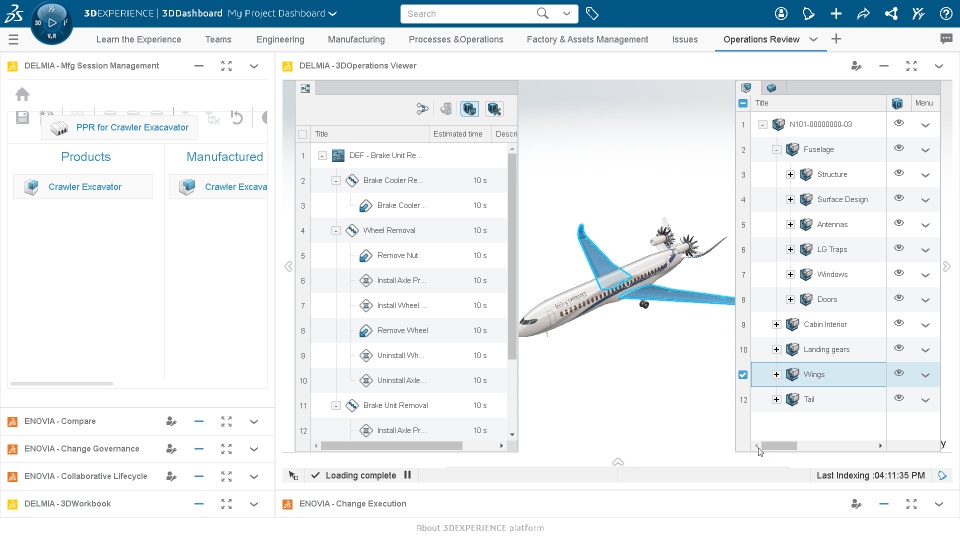Collapse the DEF - Brake Unit Re... root

[322, 156]
